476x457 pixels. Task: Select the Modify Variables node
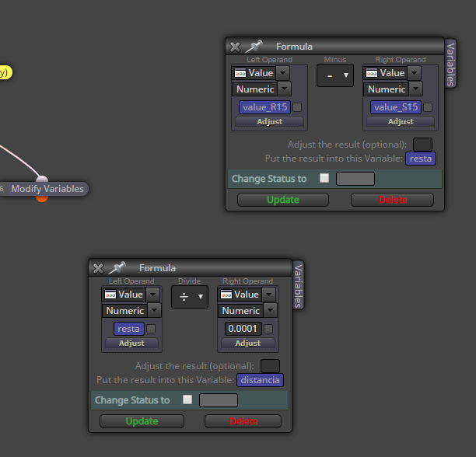44,189
